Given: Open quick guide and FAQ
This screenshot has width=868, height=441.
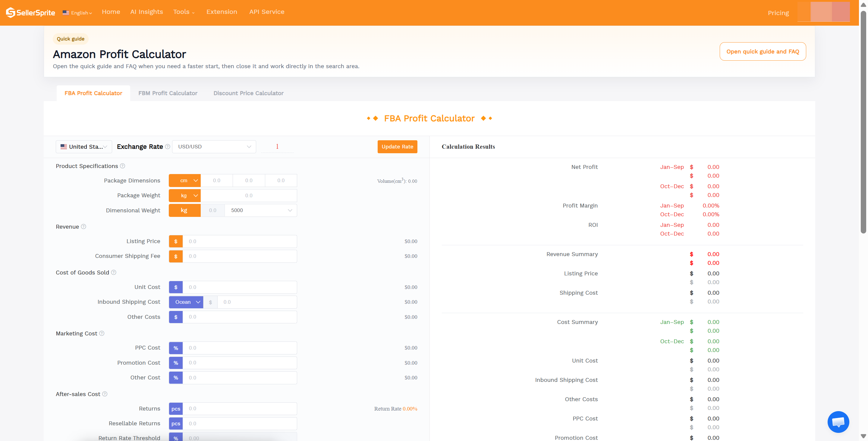Looking at the screenshot, I should tap(763, 51).
